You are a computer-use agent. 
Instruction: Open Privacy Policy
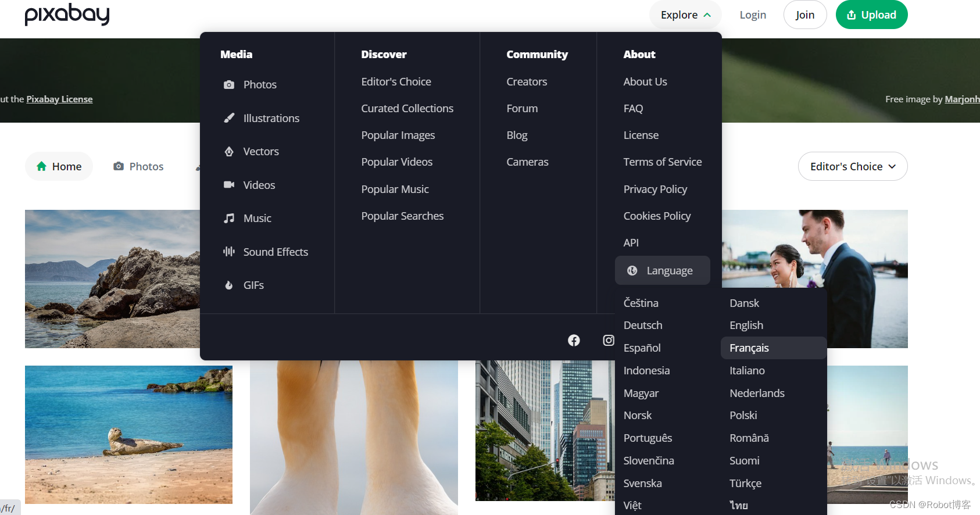point(655,189)
